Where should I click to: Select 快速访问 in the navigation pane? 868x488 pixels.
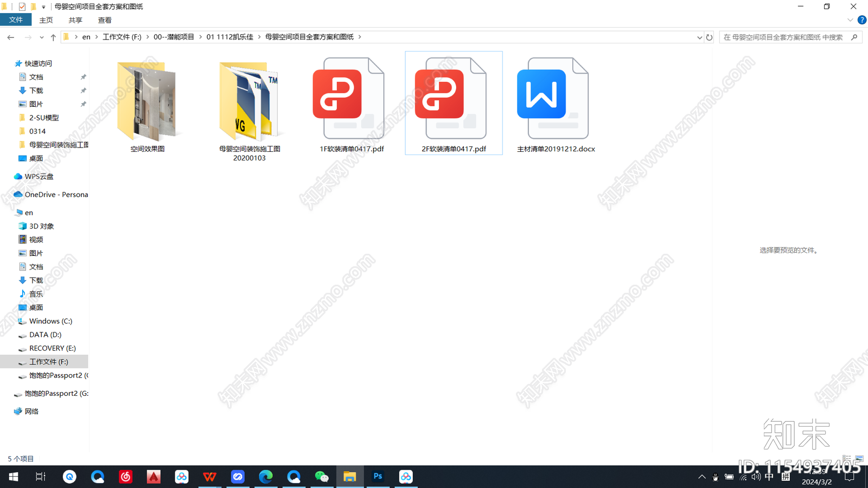pos(38,63)
